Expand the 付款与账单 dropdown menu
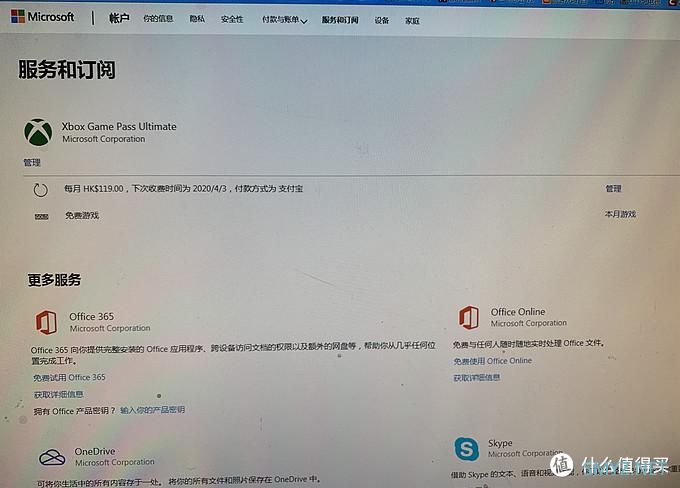 (284, 20)
